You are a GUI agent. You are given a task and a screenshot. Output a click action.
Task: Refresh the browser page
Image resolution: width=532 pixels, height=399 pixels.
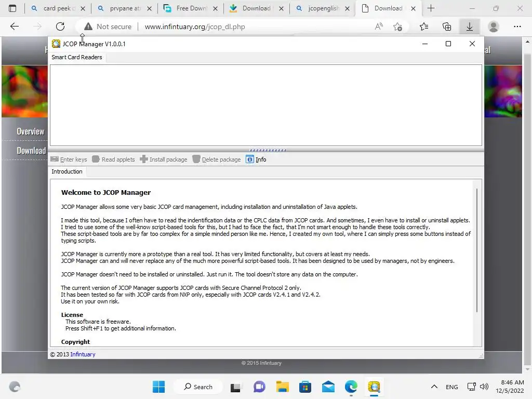pyautogui.click(x=60, y=26)
